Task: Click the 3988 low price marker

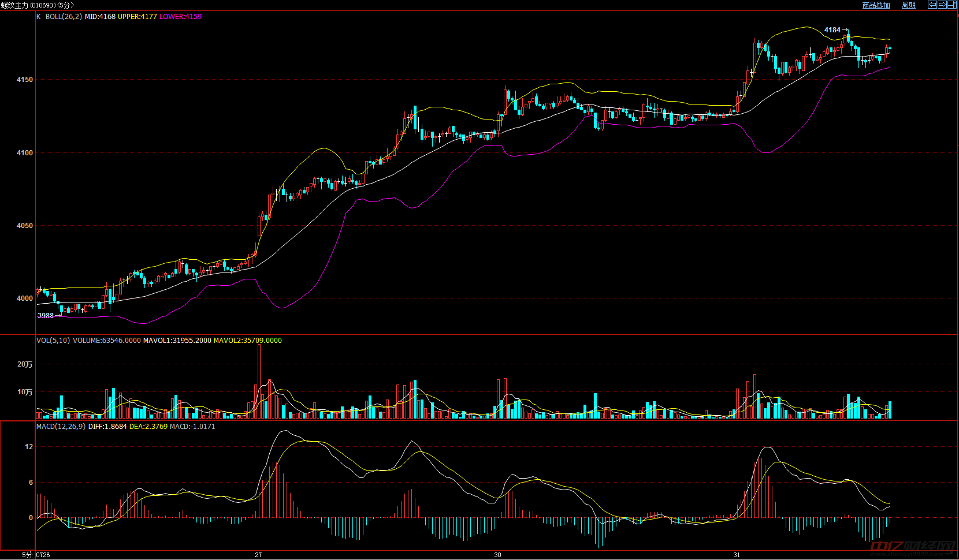Action: point(45,316)
